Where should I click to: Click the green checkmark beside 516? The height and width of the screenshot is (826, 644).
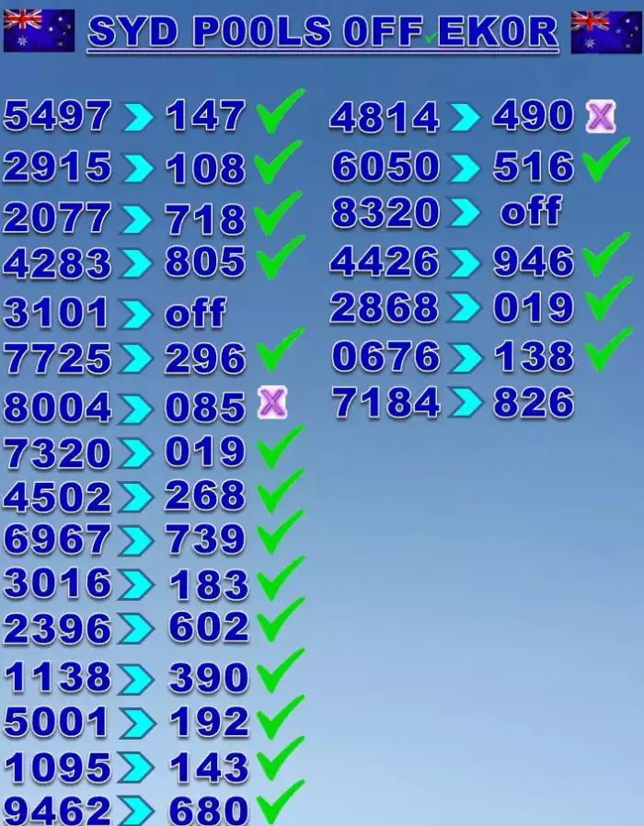tap(606, 159)
